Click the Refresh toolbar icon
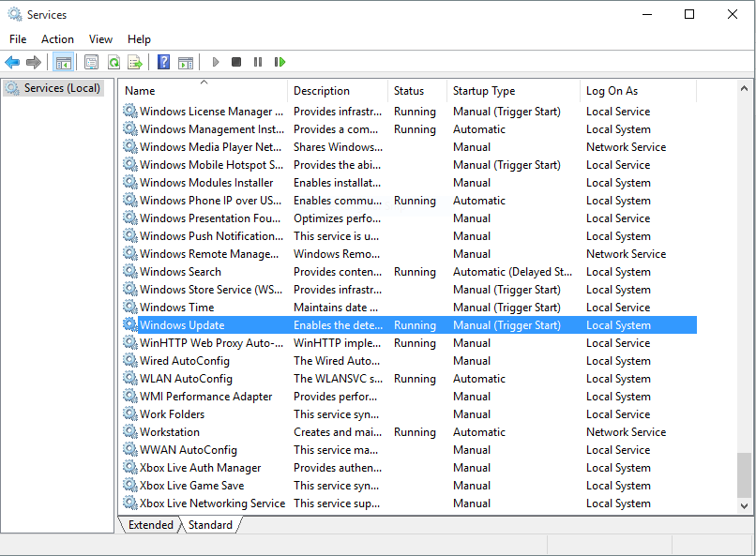Screen dimensions: 756x556 click(x=113, y=62)
